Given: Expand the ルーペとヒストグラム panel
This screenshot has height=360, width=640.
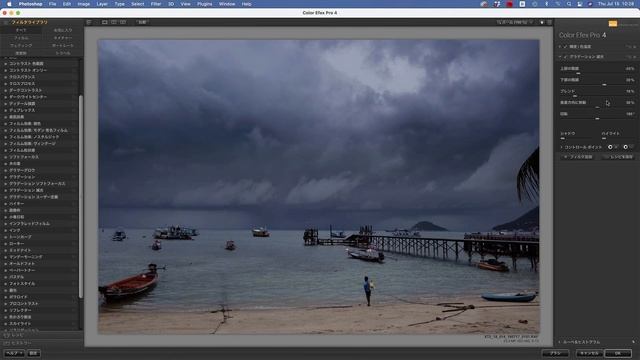Looking at the screenshot, I should [x=560, y=342].
